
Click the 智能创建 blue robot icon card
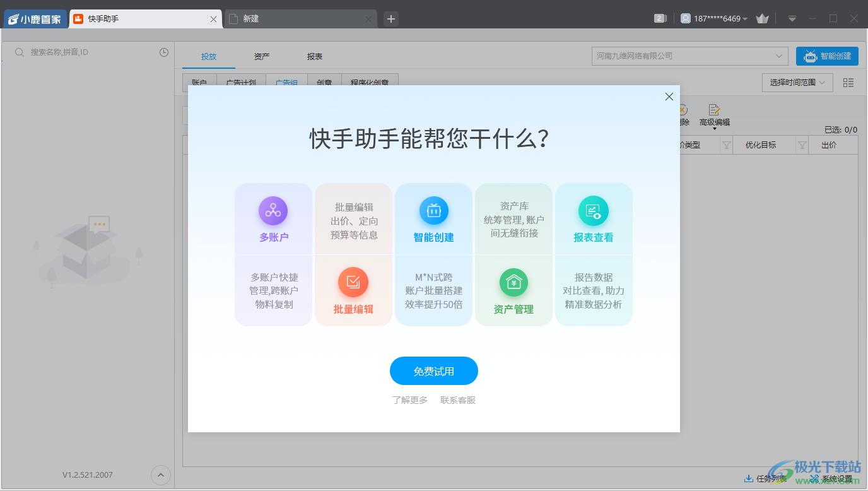tap(434, 211)
